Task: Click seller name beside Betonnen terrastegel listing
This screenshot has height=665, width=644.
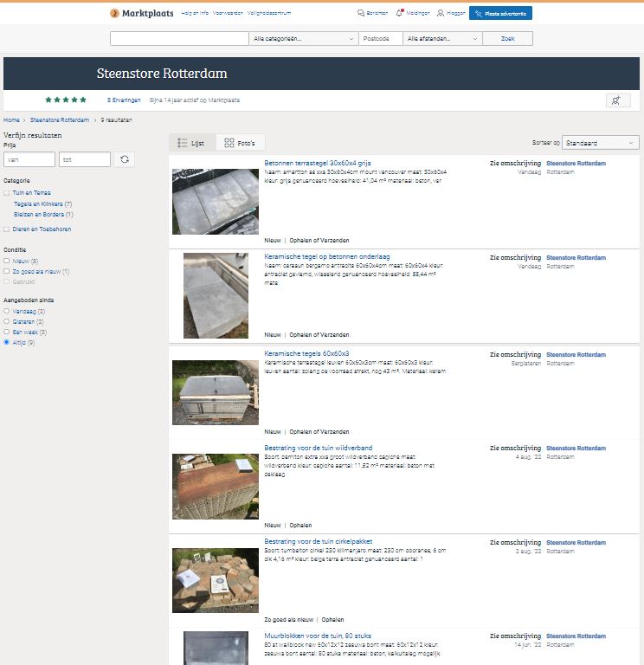Action: (x=576, y=164)
